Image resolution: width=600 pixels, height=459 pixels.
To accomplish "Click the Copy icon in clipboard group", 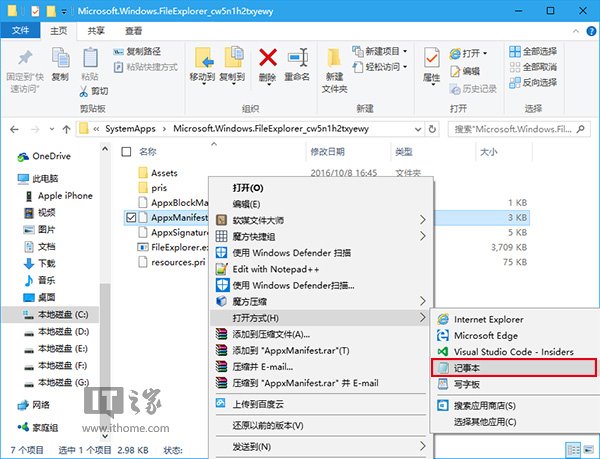I will tap(60, 58).
